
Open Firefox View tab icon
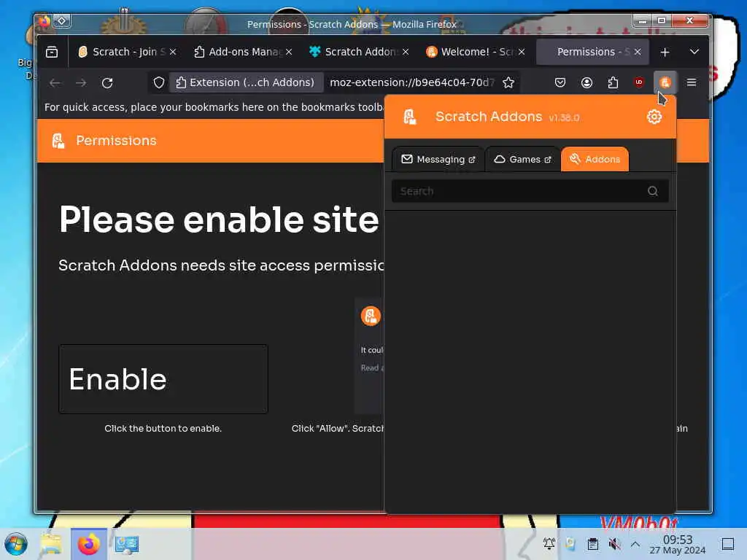click(x=52, y=52)
